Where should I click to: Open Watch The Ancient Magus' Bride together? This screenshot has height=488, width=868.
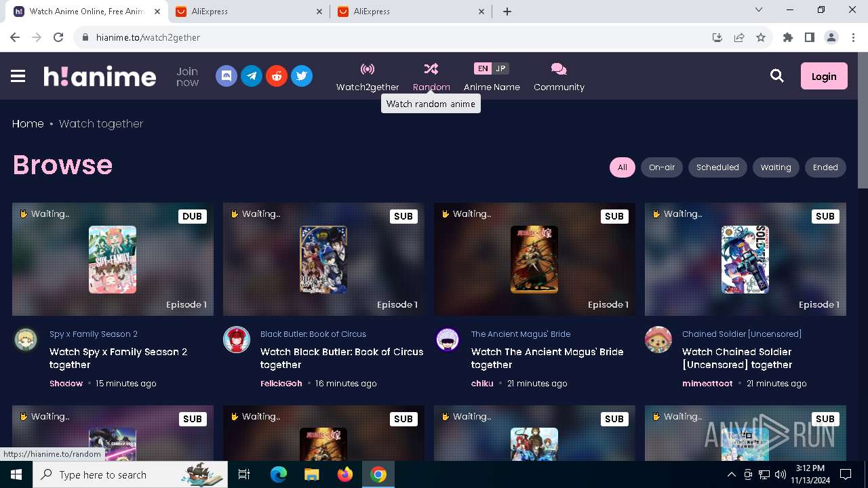coord(547,358)
